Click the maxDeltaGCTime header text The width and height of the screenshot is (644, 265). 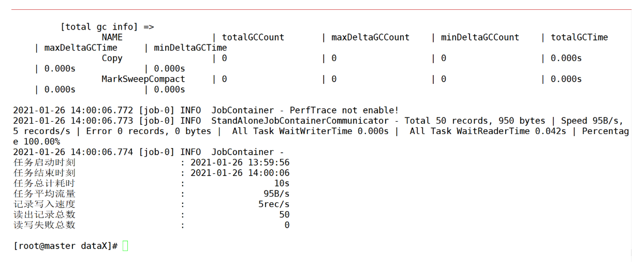click(81, 48)
